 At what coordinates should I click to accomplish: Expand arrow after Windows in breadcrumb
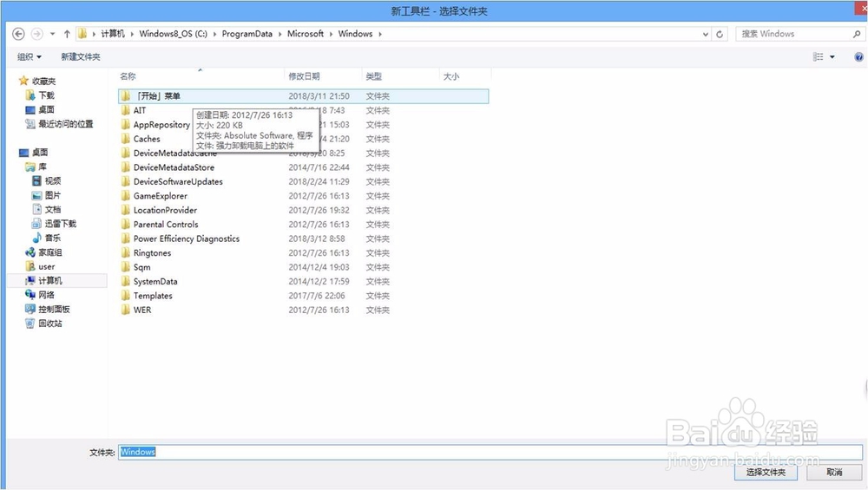tap(380, 34)
